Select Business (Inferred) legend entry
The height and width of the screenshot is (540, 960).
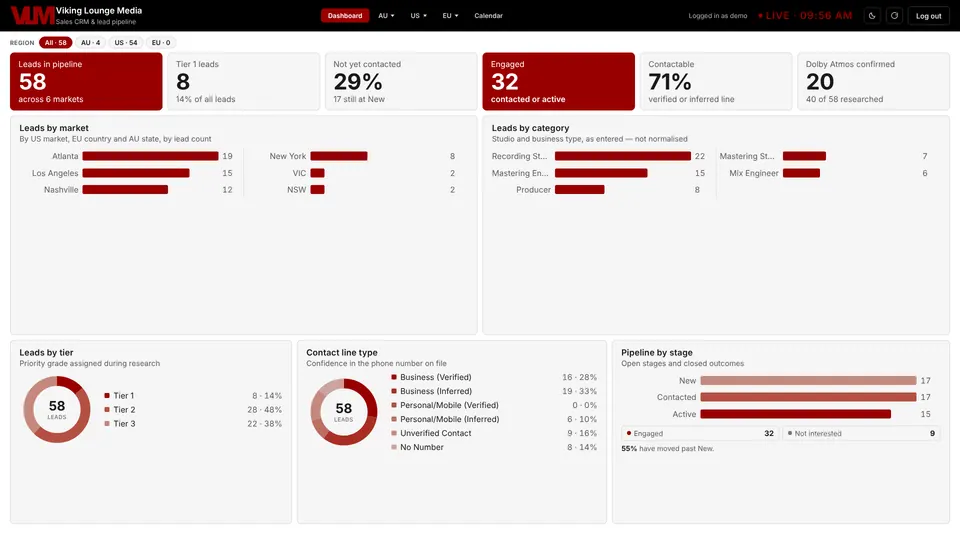click(494, 391)
